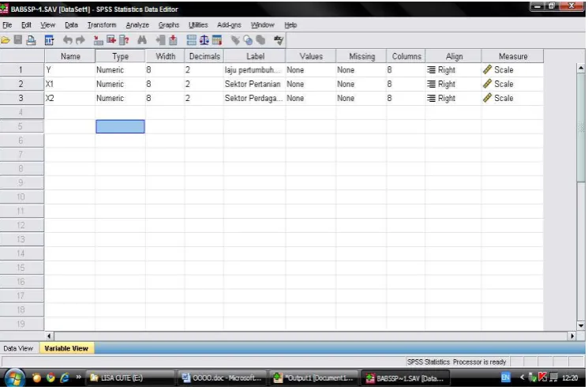Click the Value labels tag icon

[235, 40]
